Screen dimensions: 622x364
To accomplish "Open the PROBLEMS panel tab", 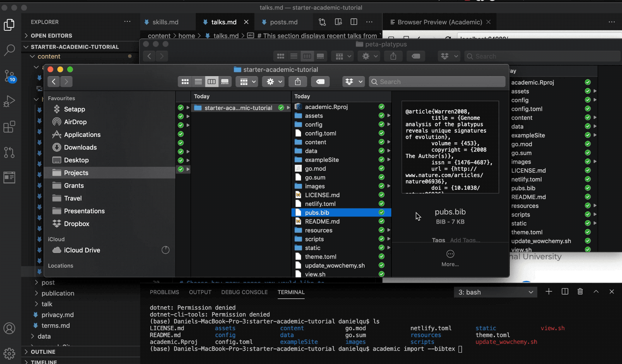I will pos(164,292).
